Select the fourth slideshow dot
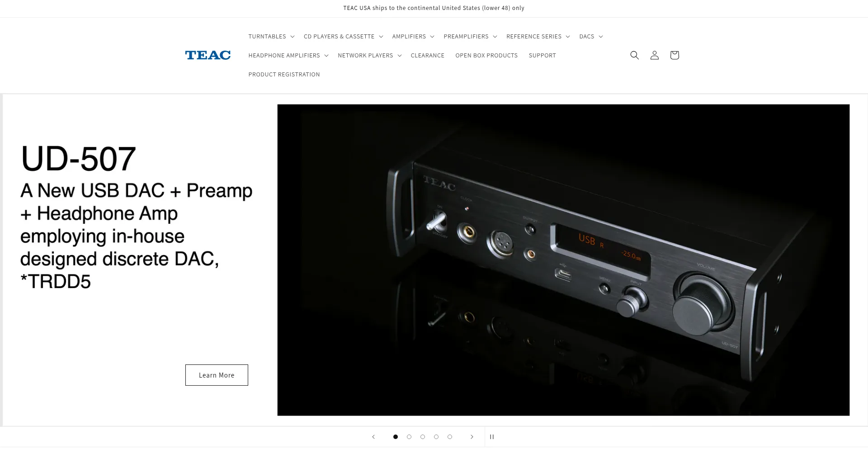Viewport: 868px width, 449px height. [436, 437]
